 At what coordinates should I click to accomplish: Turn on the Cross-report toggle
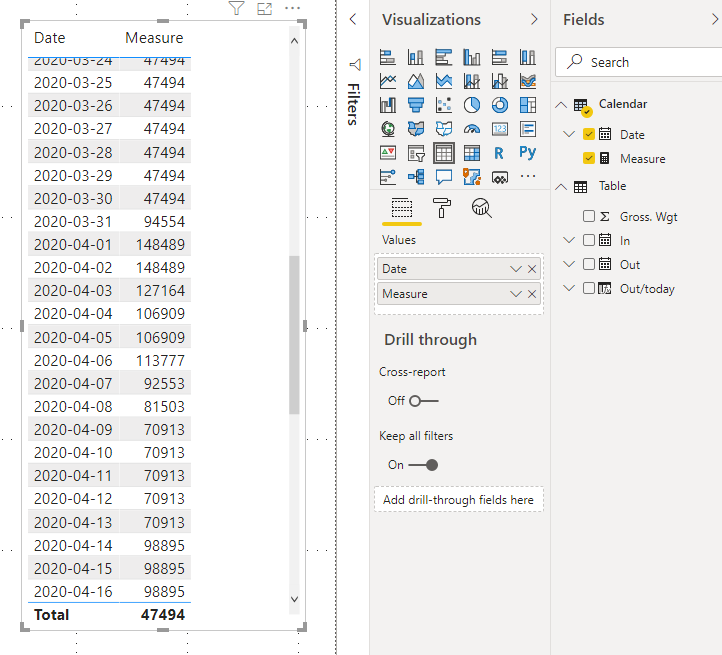coord(423,401)
